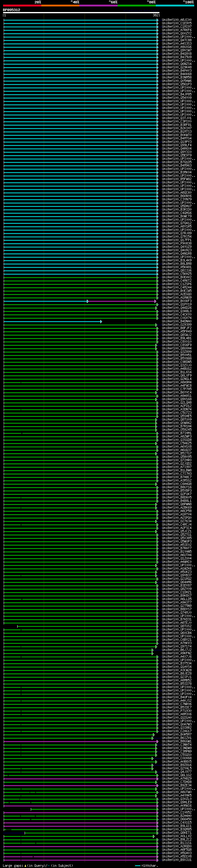Click the purple ~60% identity legend segment

click(x=99, y=6)
